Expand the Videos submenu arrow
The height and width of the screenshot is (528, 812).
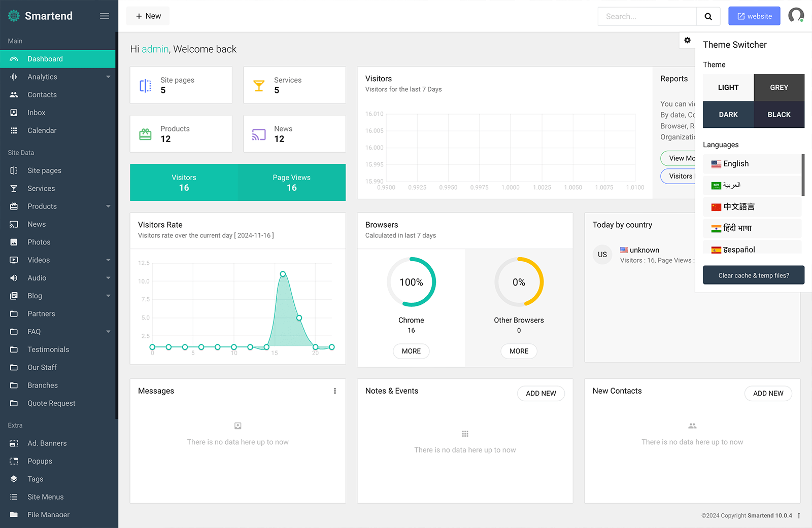pyautogui.click(x=108, y=260)
